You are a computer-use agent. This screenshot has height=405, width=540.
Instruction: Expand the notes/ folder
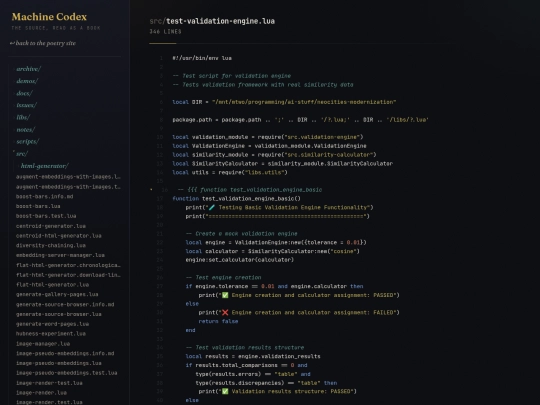(x=25, y=129)
